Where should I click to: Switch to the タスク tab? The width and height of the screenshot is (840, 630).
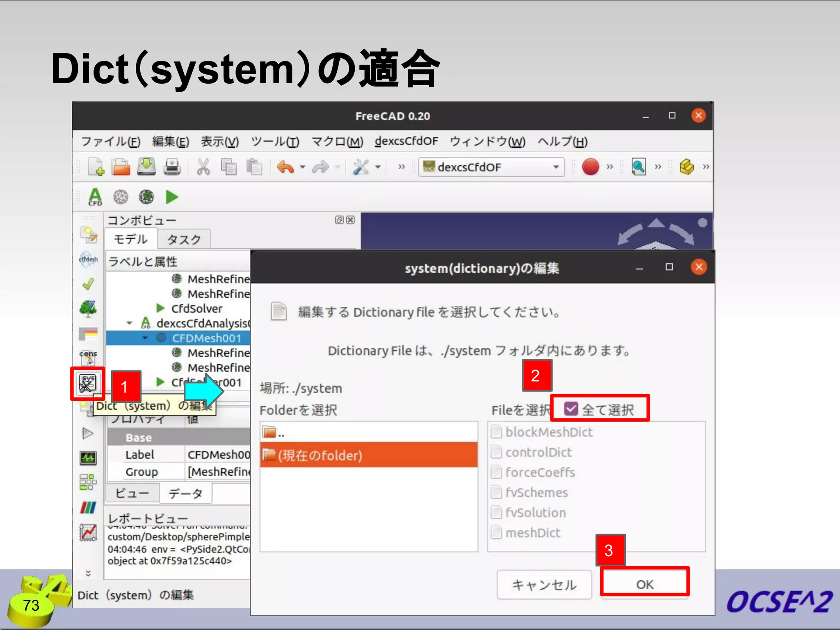184,239
